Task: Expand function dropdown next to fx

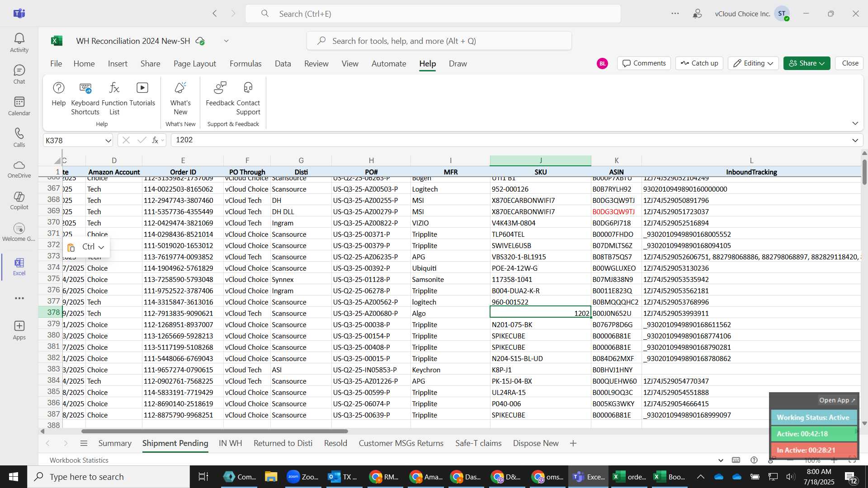Action: pos(163,140)
